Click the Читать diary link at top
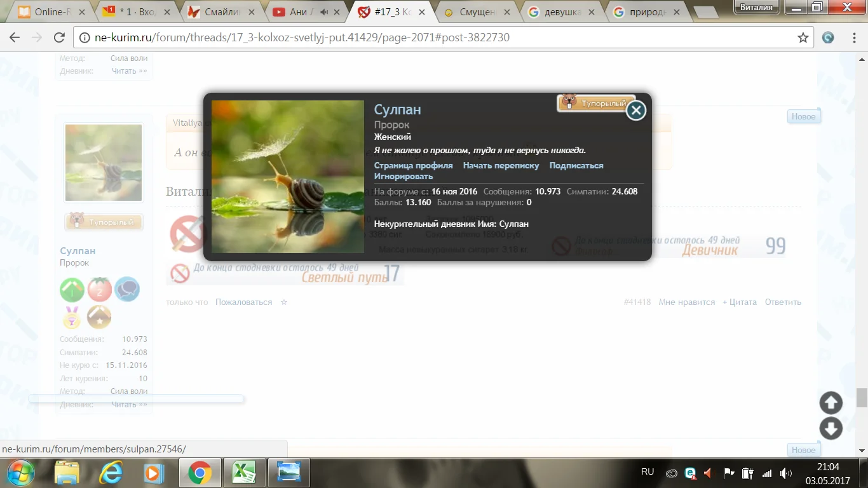 click(129, 71)
